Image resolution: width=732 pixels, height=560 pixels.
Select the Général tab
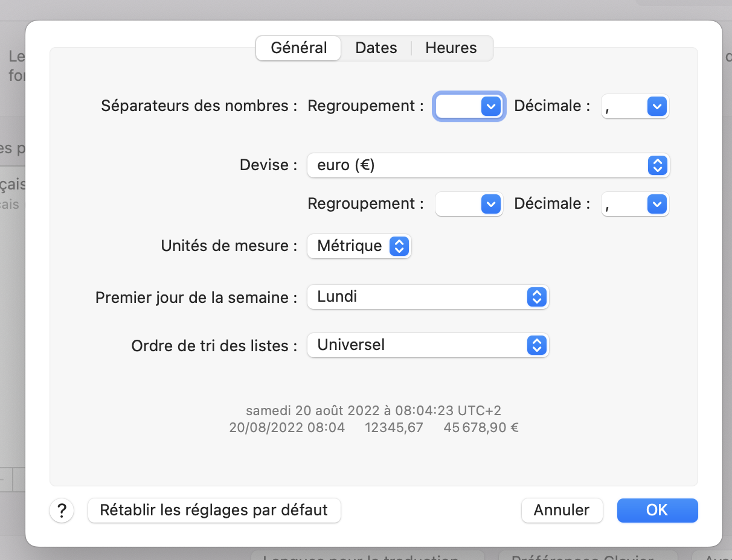298,48
